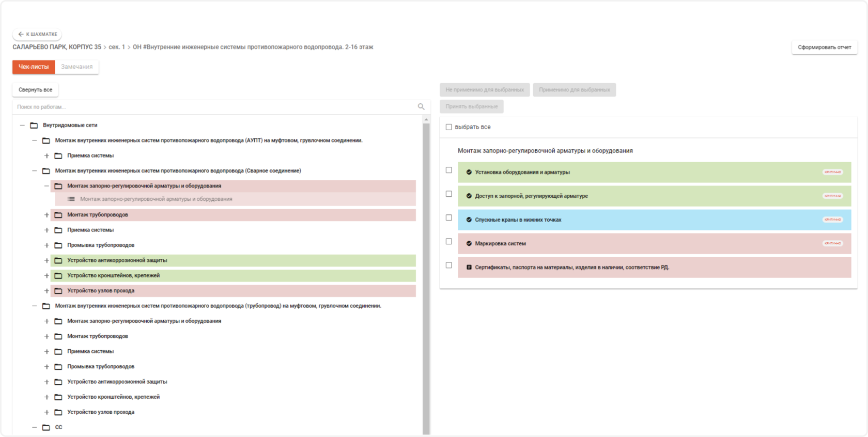Click Свернуть все button
The height and width of the screenshot is (437, 868).
pos(35,90)
